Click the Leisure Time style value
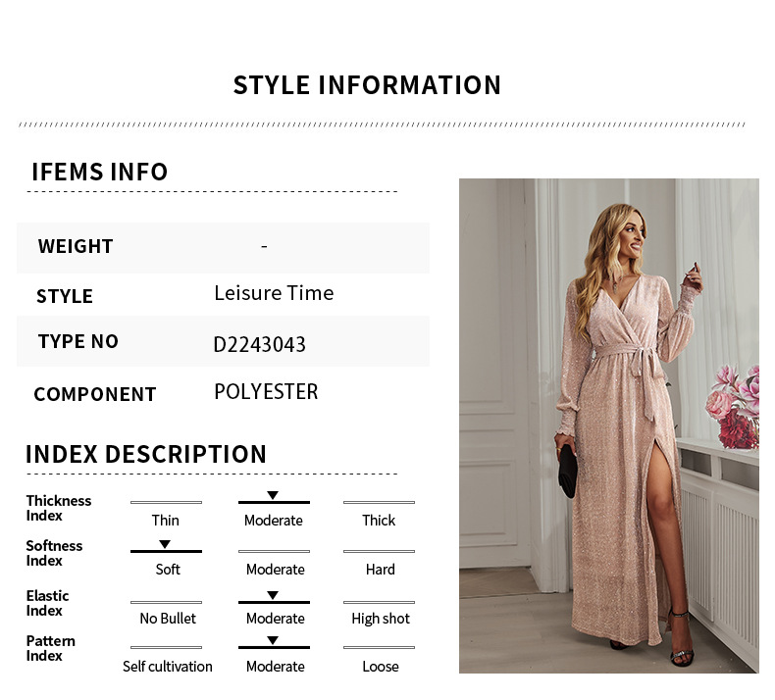The height and width of the screenshot is (700, 775). click(x=274, y=293)
